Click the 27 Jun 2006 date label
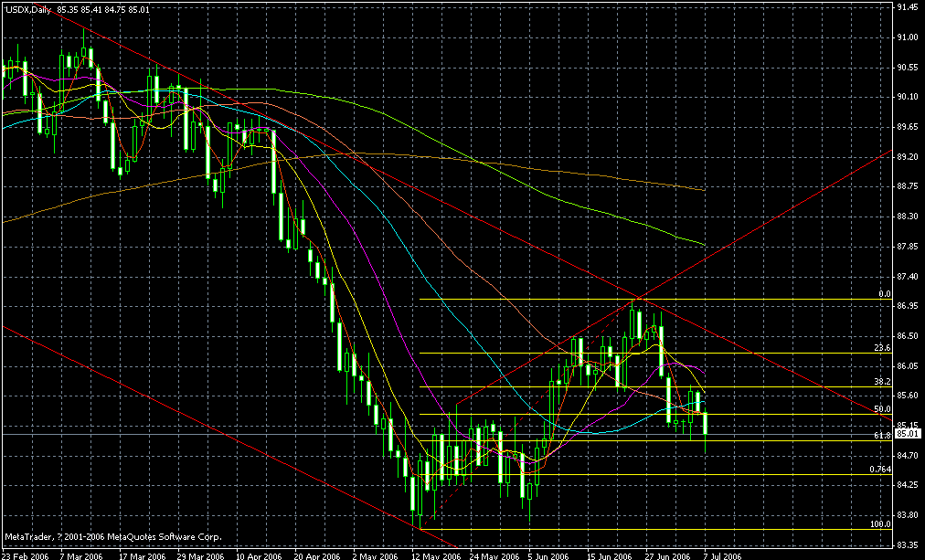Screen dimensions: 925x560 [x=668, y=555]
